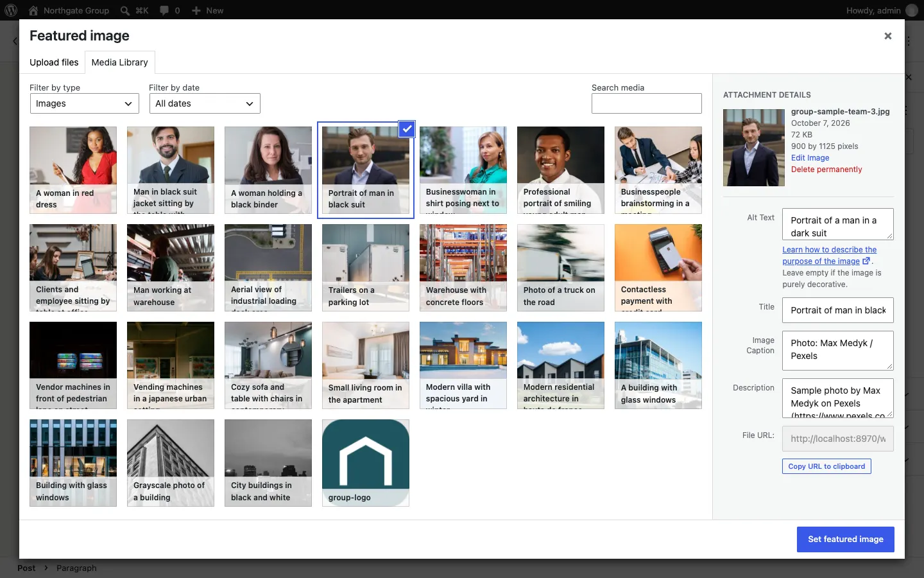
Task: Select Building with glass windows thumbnail
Action: (73, 463)
